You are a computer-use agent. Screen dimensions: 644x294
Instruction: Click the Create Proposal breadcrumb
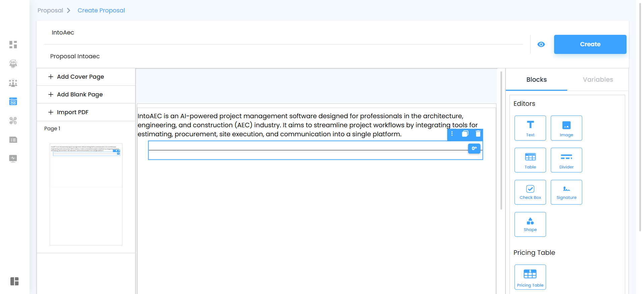pos(101,10)
